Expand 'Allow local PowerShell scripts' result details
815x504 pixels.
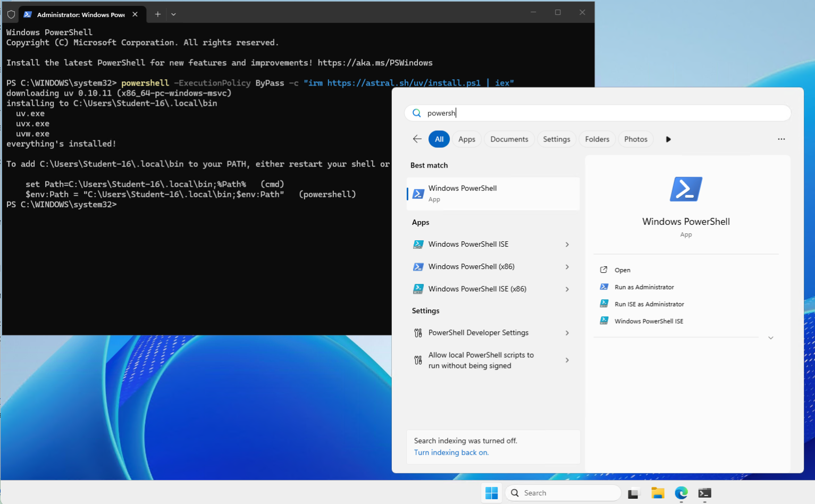tap(567, 360)
